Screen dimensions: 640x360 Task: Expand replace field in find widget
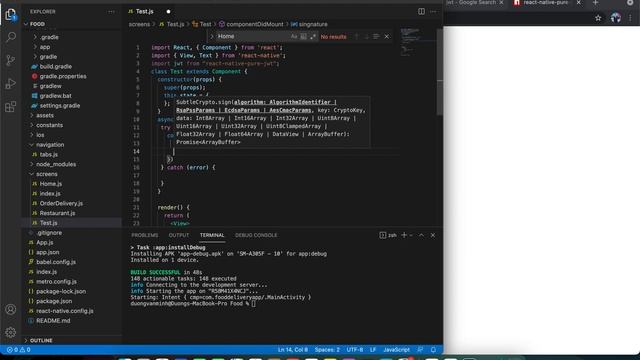tap(212, 37)
